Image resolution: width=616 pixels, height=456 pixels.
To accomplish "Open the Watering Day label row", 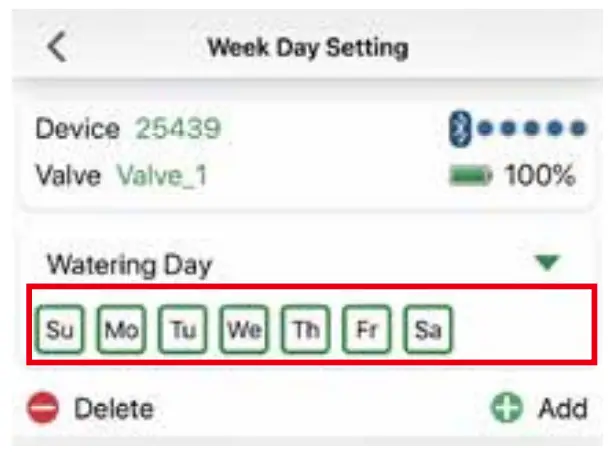I will pos(130,265).
